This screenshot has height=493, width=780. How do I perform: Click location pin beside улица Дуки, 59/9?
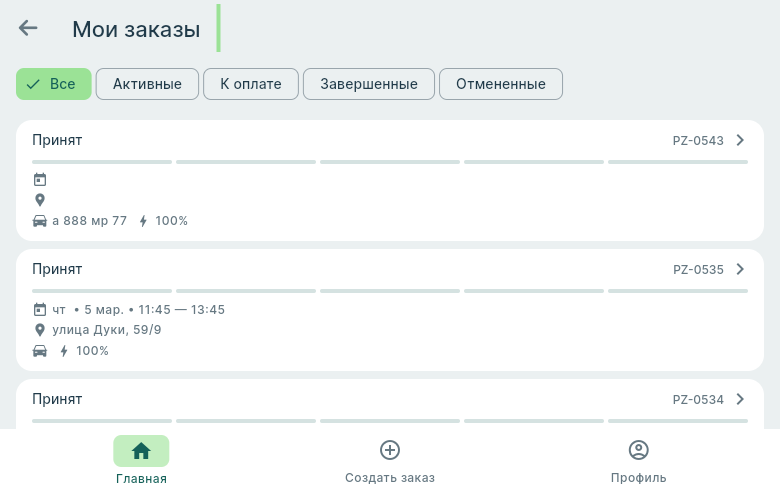(x=40, y=330)
